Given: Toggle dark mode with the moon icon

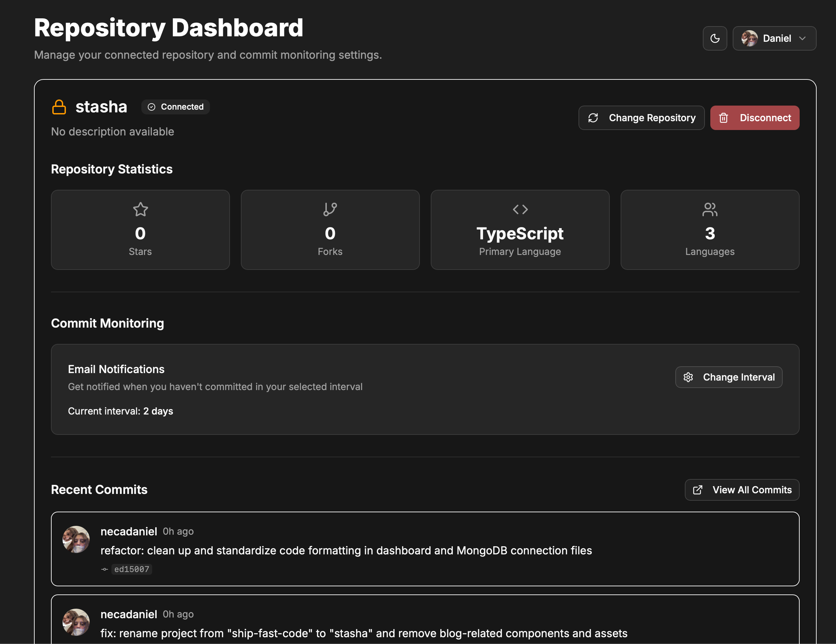Looking at the screenshot, I should (x=715, y=38).
